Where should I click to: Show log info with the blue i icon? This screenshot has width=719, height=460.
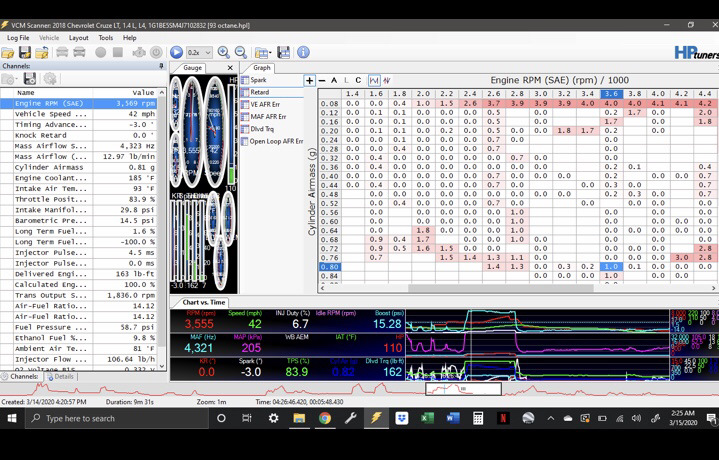pos(303,52)
